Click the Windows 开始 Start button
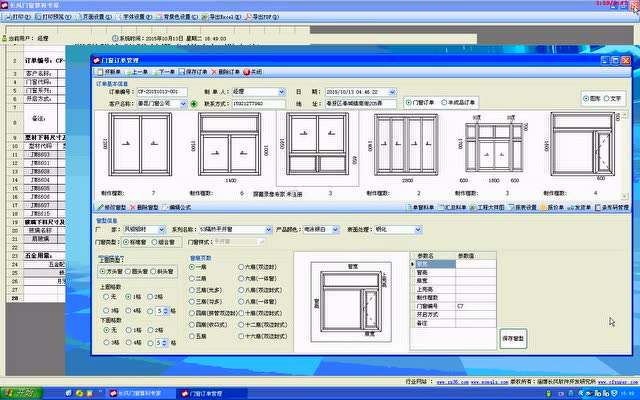 pyautogui.click(x=21, y=393)
